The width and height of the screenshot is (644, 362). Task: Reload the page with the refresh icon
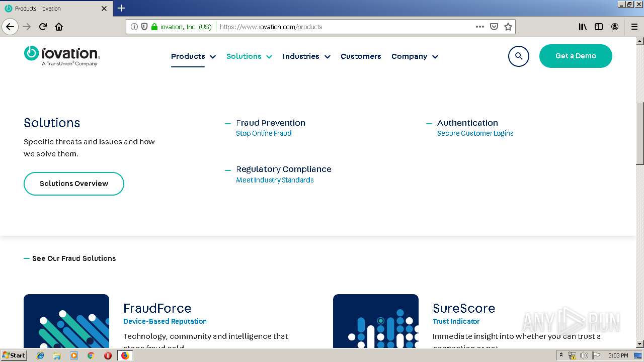(43, 27)
